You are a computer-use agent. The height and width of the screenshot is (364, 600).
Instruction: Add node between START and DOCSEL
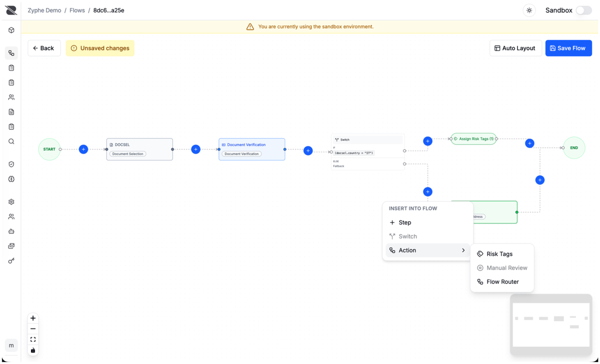(83, 149)
